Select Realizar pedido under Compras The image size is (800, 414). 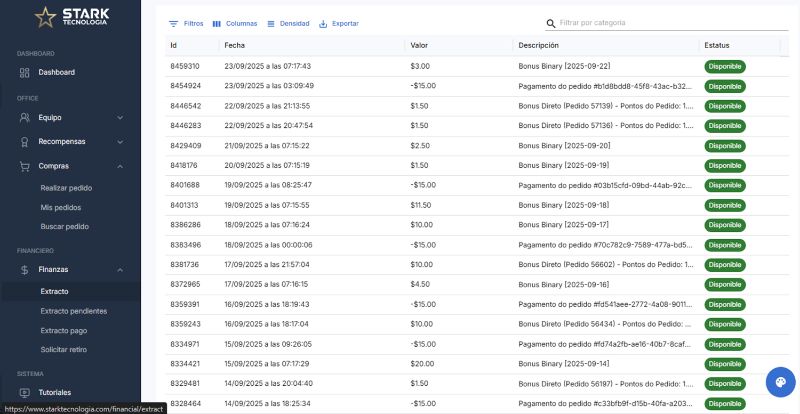pos(66,188)
